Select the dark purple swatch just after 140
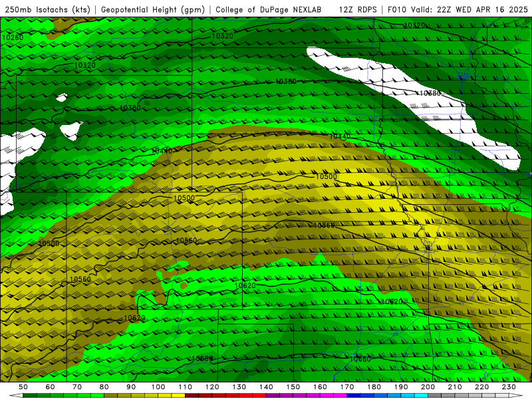This screenshot has height=399, width=532. tap(273, 396)
